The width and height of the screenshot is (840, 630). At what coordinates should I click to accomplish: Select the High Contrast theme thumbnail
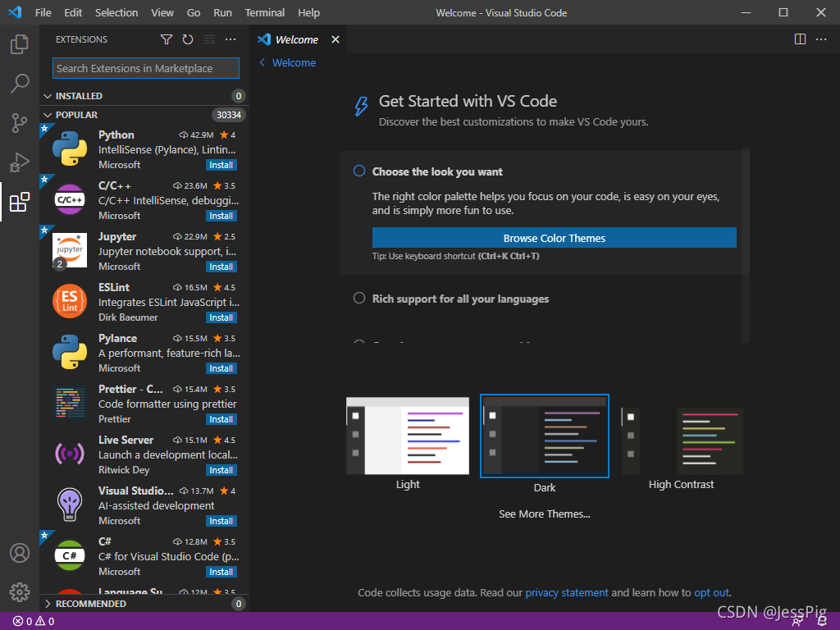coord(682,441)
